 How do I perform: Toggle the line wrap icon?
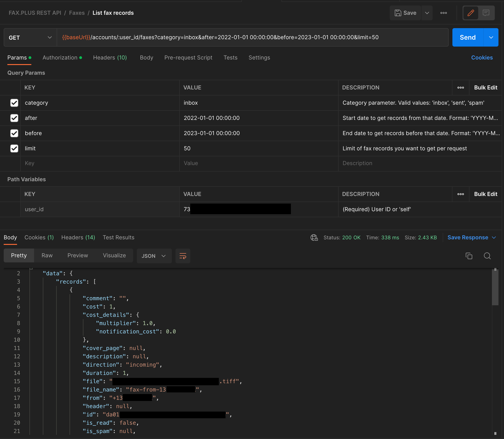tap(183, 256)
